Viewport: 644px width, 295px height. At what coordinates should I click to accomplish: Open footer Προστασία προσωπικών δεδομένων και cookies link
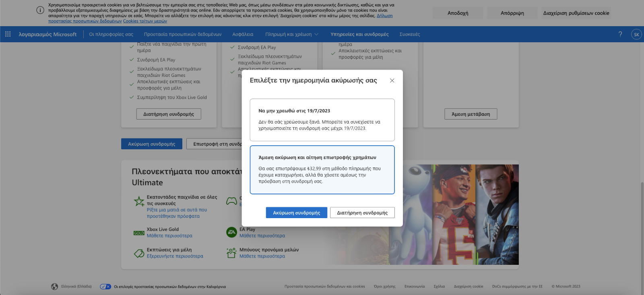[325, 287]
